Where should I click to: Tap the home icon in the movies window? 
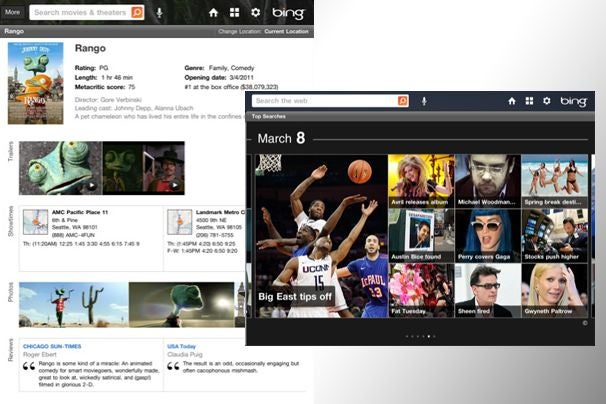click(x=213, y=13)
